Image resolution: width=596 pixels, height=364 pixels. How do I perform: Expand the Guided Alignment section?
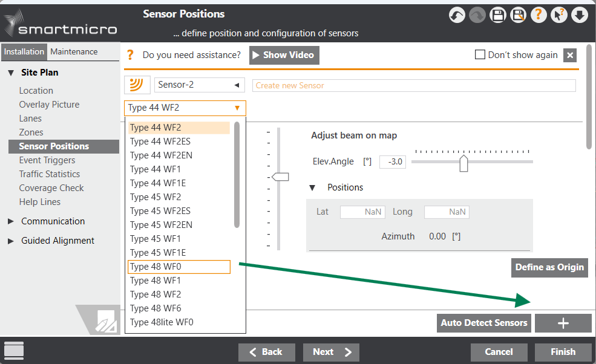click(11, 241)
